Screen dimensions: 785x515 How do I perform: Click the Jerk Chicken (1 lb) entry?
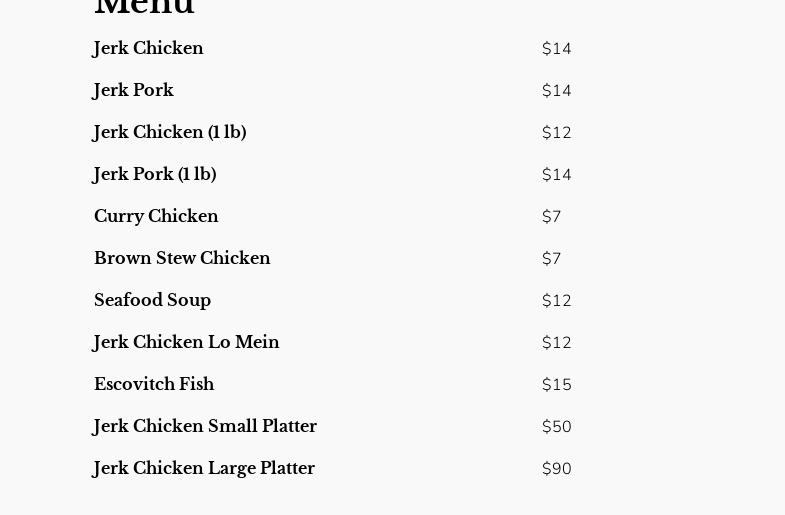(x=169, y=133)
